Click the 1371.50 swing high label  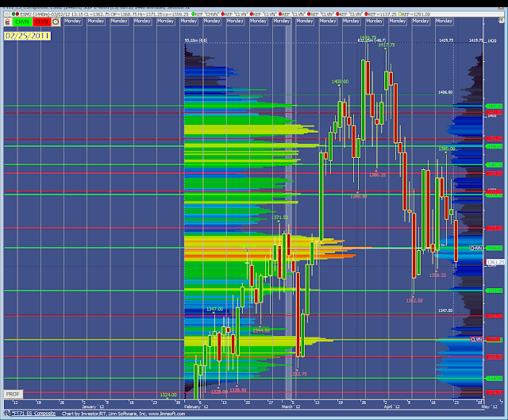[x=279, y=217]
